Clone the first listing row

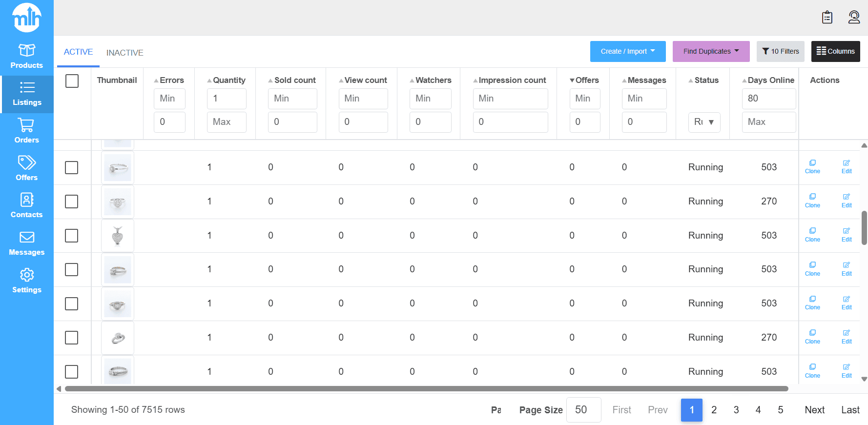pyautogui.click(x=812, y=166)
